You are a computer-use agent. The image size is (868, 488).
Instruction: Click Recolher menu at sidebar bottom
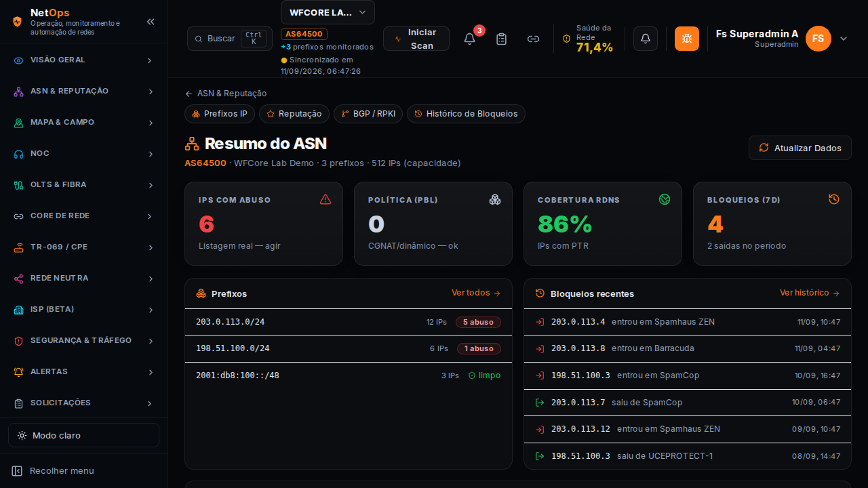pos(83,470)
